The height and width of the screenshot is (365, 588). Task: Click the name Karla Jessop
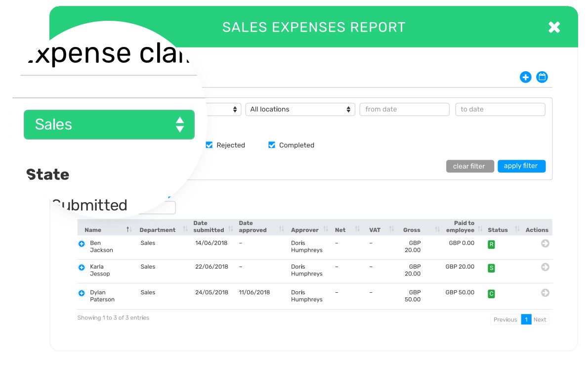point(100,271)
